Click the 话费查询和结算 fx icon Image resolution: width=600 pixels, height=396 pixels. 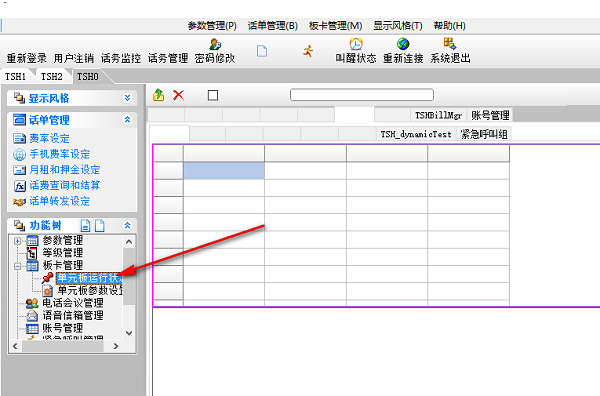pos(20,186)
